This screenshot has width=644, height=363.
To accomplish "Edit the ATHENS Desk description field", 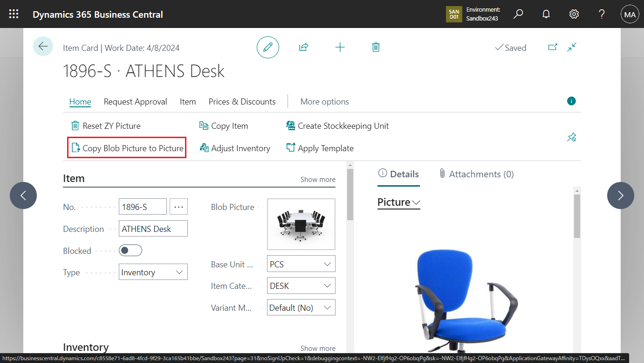I will tap(153, 228).
